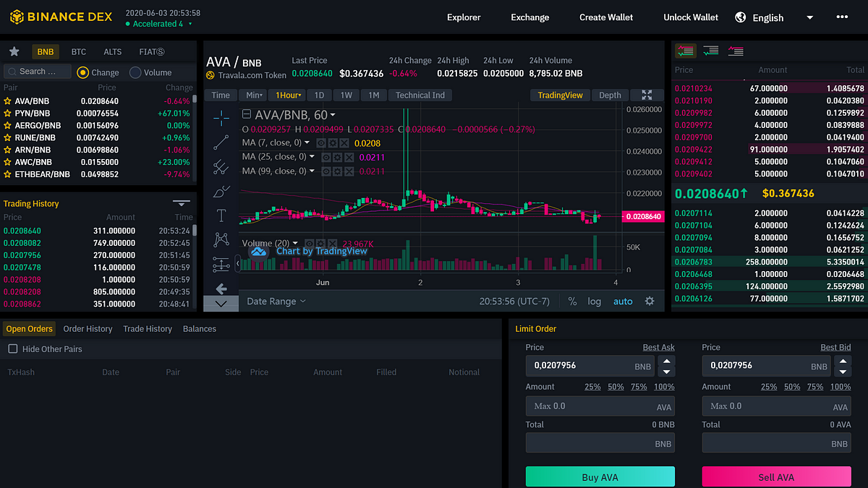Toggle auto scale on chart

click(x=623, y=301)
